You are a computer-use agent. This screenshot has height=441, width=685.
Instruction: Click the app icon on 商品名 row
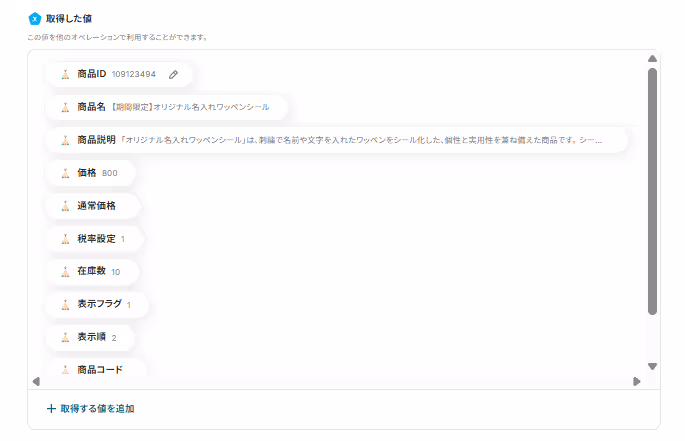click(x=65, y=107)
